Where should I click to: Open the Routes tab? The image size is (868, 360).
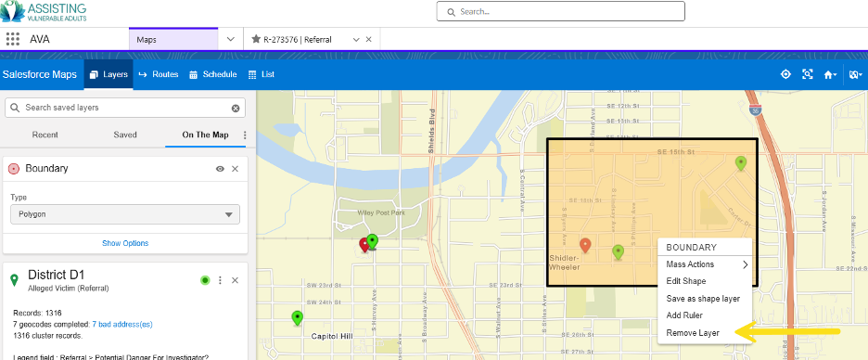(x=159, y=74)
